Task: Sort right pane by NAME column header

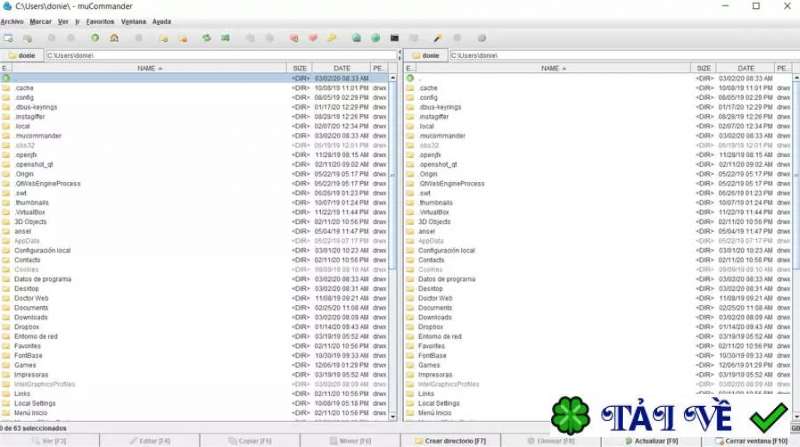Action: pyautogui.click(x=554, y=68)
